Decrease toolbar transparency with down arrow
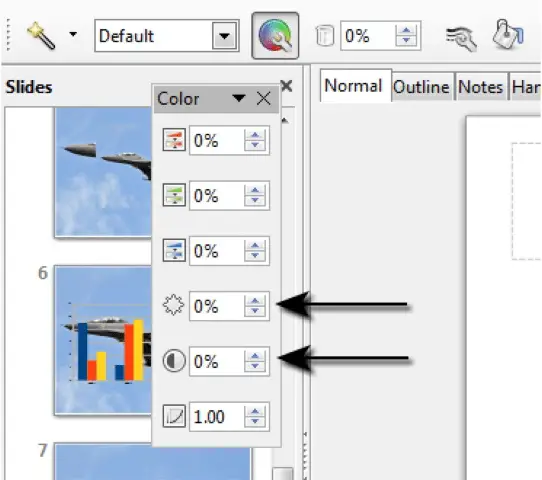542x480 pixels. coord(406,41)
